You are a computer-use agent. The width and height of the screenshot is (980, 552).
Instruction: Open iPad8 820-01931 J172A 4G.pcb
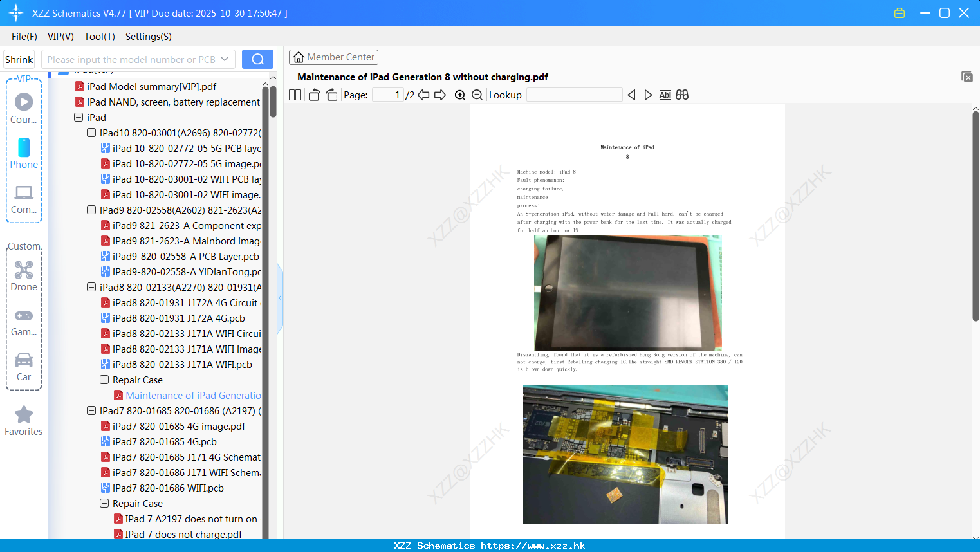pos(172,318)
